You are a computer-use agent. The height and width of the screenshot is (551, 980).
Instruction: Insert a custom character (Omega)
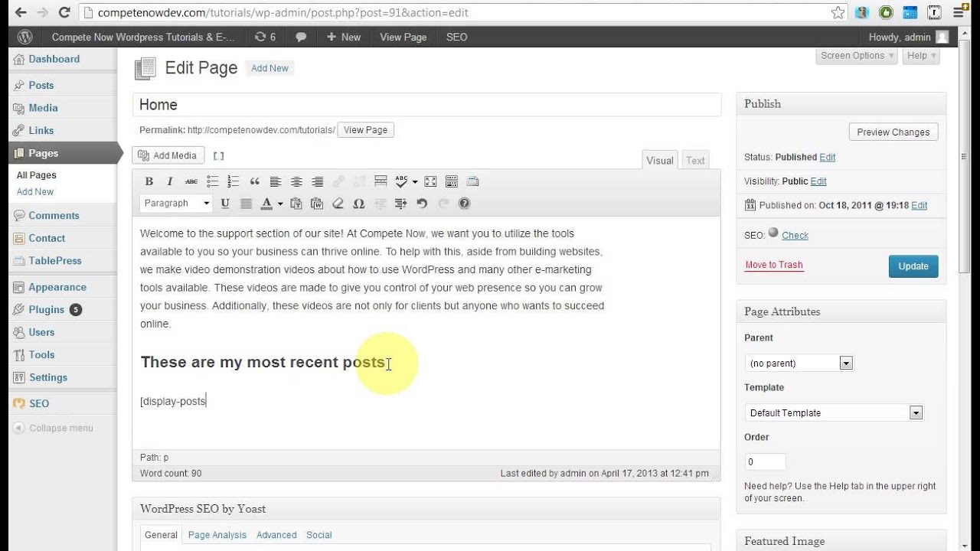tap(358, 204)
